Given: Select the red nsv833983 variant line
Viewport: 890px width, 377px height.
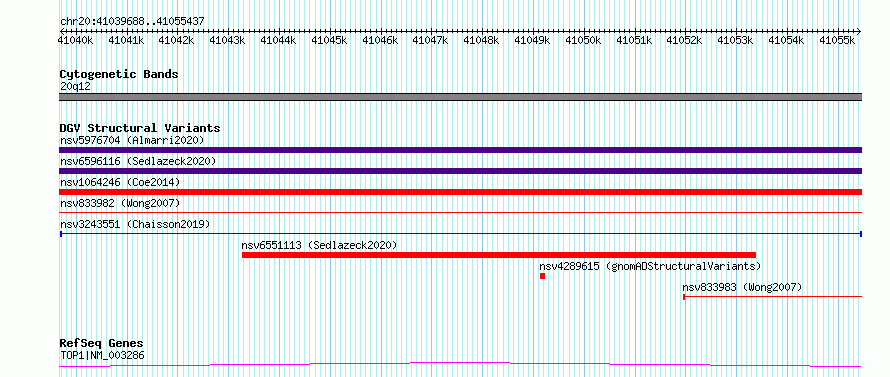Looking at the screenshot, I should (x=773, y=296).
